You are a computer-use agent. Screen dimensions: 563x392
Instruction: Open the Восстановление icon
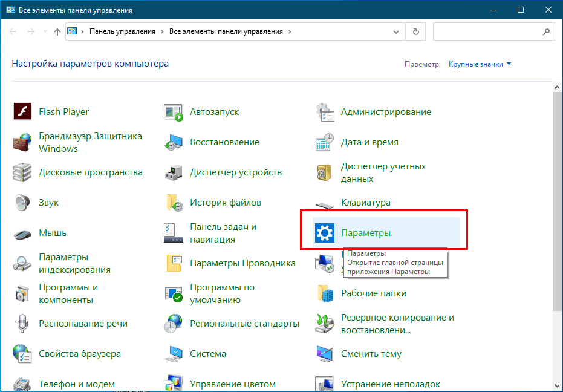point(174,142)
